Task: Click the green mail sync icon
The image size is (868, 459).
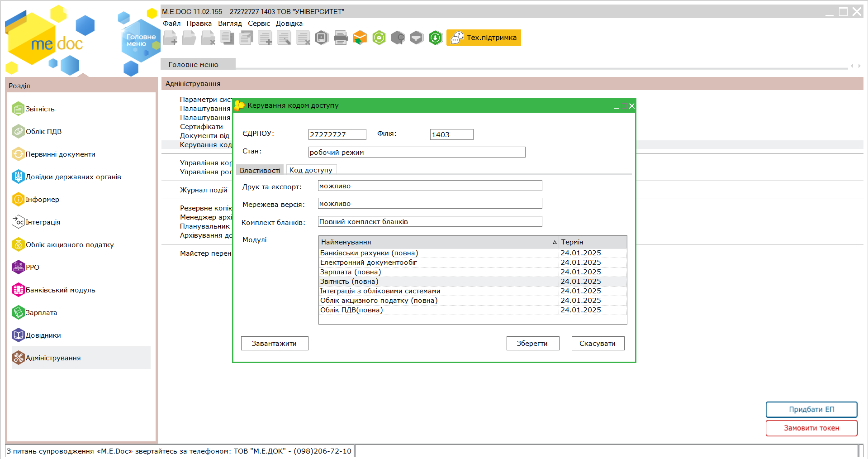Action: pos(379,38)
